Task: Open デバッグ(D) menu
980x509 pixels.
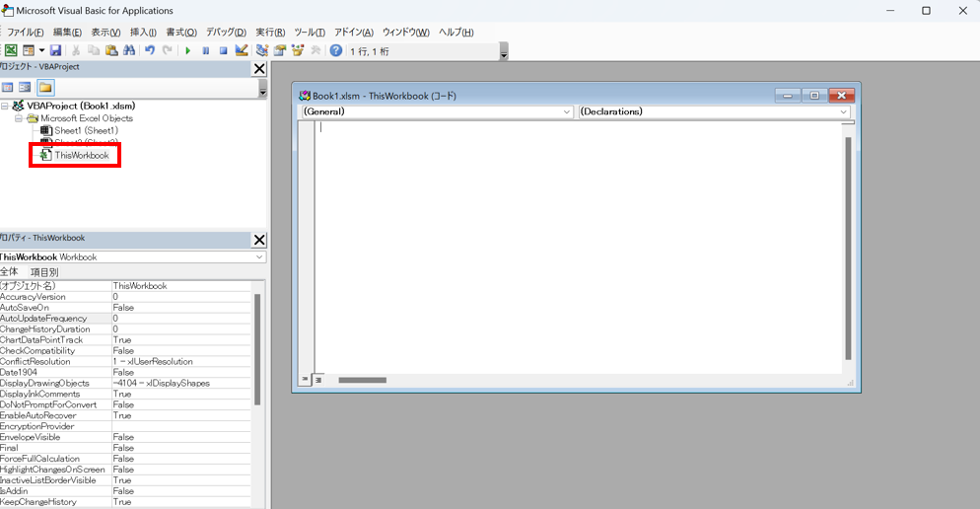Action: click(226, 32)
